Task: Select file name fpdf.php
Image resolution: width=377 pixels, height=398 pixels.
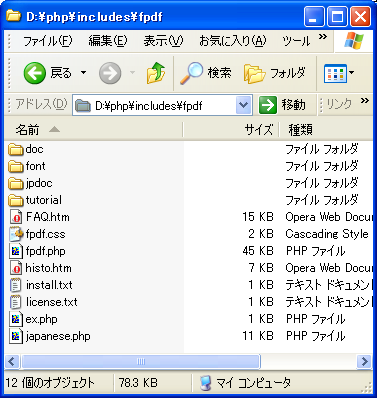Action: (x=46, y=251)
